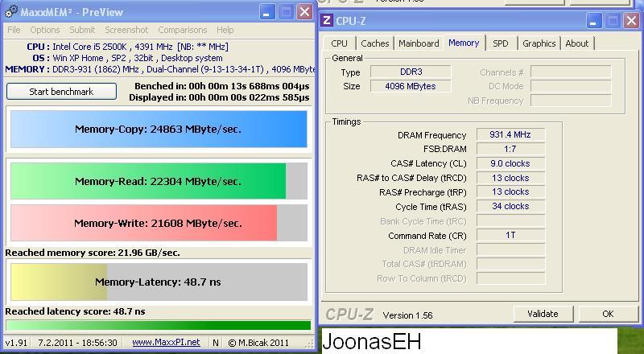
Task: Open the File menu in MaxxMEM
Action: [x=14, y=30]
